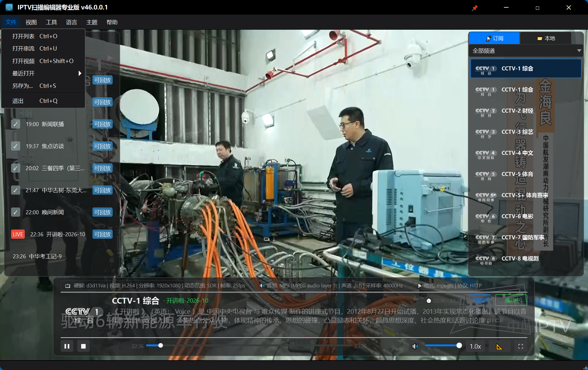Click the green 播放中... status button

coord(511,300)
